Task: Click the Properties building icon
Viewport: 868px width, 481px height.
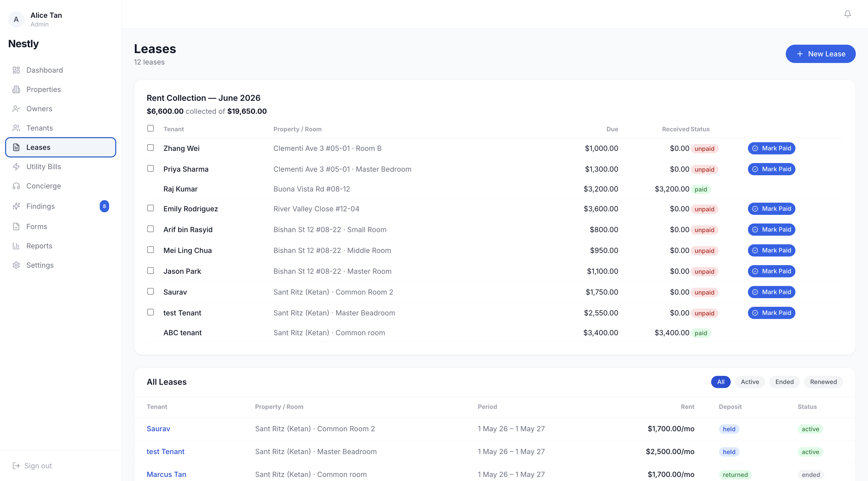Action: (x=16, y=89)
